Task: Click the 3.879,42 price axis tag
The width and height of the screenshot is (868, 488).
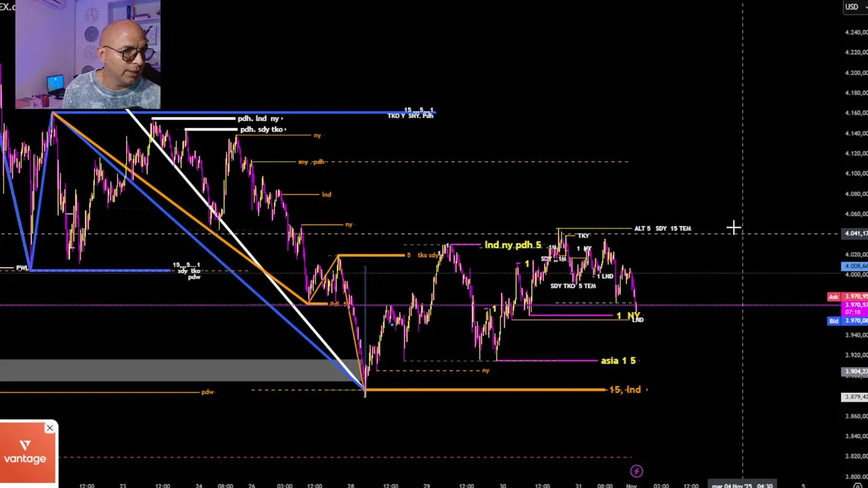Action: [854, 397]
